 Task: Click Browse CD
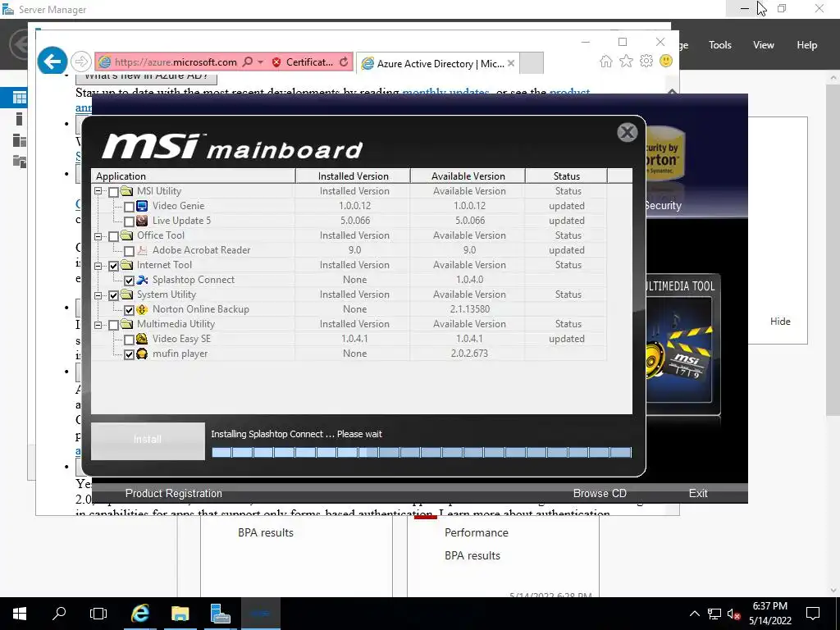[x=600, y=493]
